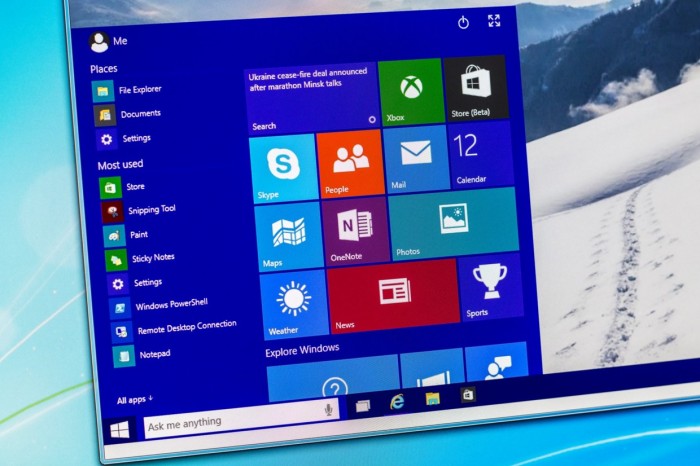Launch Skype from the Start tiles
The image size is (700, 466).
(282, 166)
